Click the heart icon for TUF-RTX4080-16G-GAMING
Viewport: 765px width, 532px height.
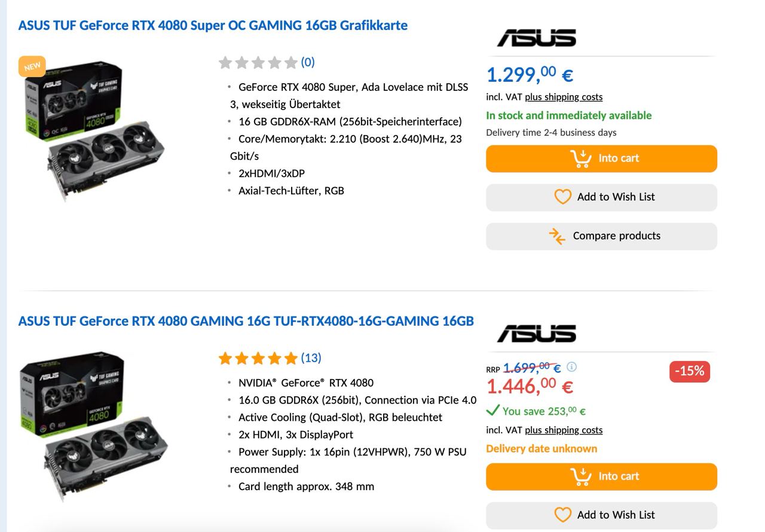562,515
